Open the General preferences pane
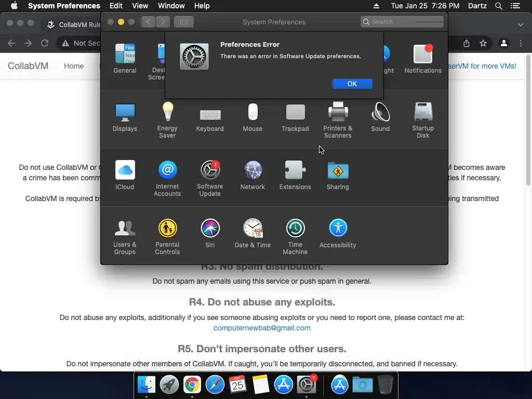The width and height of the screenshot is (532, 399). click(125, 58)
